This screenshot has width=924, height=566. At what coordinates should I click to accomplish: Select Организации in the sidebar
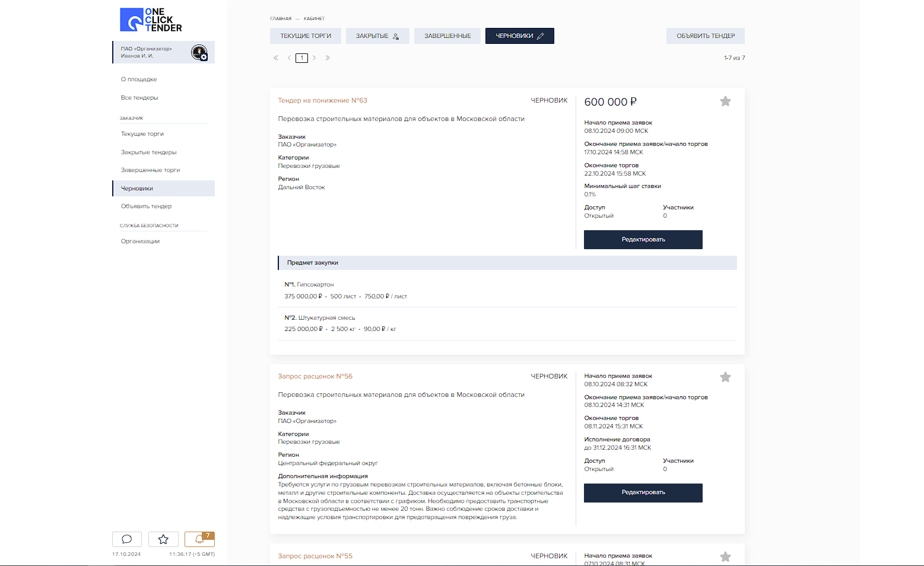pyautogui.click(x=140, y=241)
